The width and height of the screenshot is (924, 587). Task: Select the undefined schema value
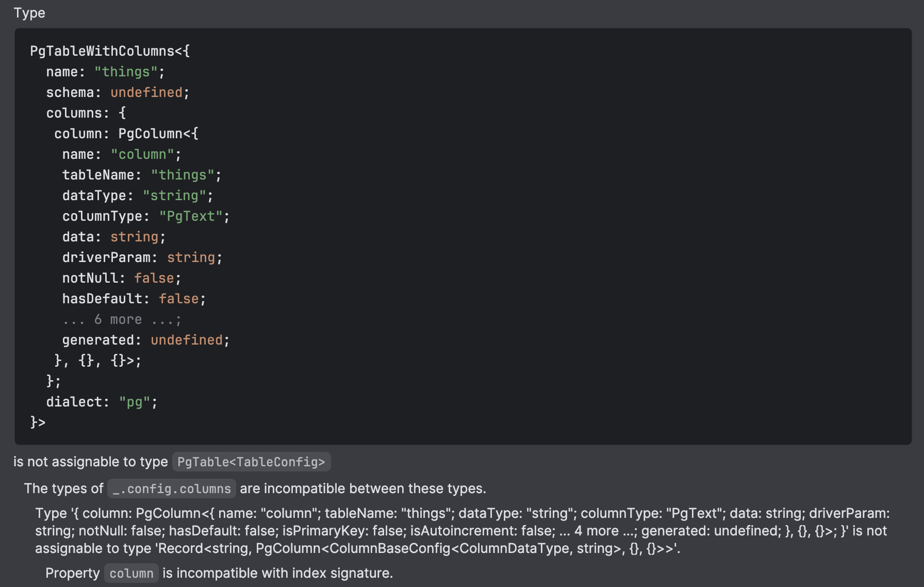146,92
